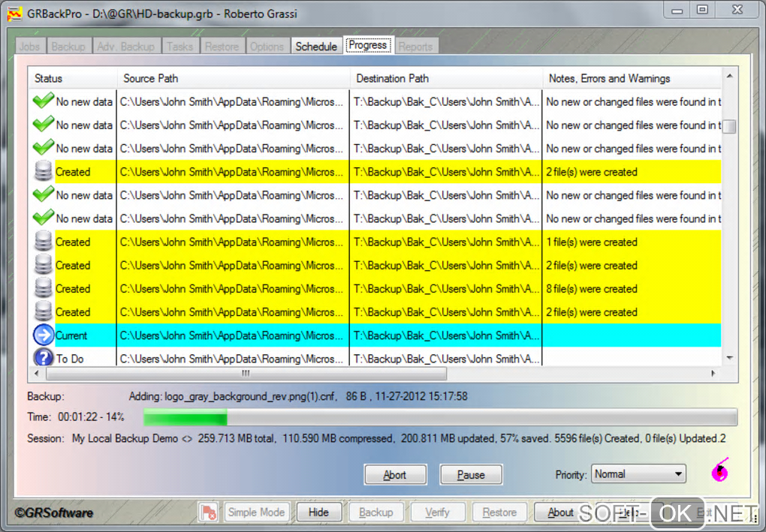Viewport: 766px width, 532px height.
Task: Click the vertical scrollbar up arrow
Action: click(x=729, y=76)
